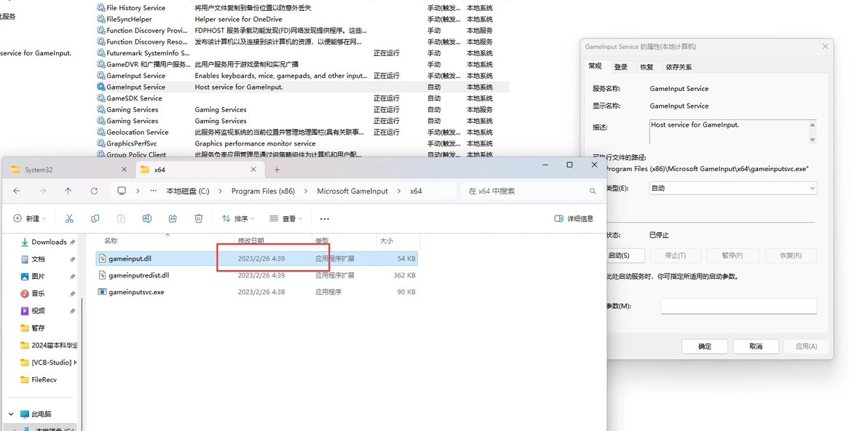868x431 pixels.
Task: Go up one folder with the up arrow
Action: 68,191
